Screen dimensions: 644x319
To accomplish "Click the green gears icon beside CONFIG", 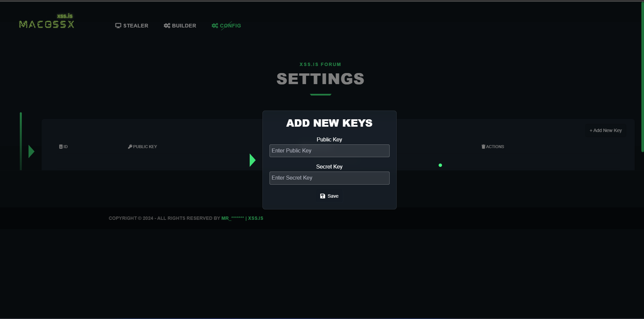I will coord(215,25).
